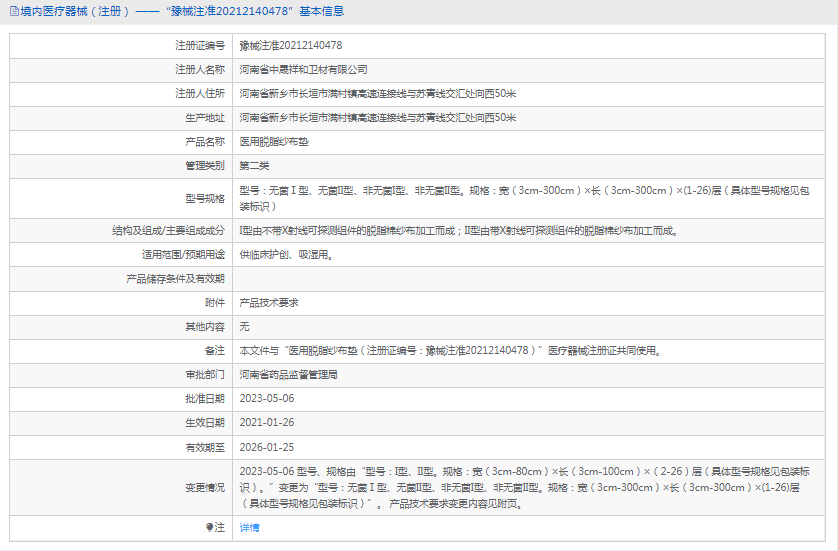Click the bullet icon beside 注
This screenshot has width=838, height=551.
pyautogui.click(x=210, y=527)
